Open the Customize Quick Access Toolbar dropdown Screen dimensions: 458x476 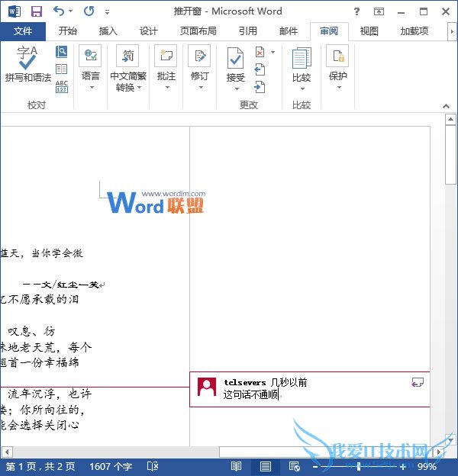point(107,12)
